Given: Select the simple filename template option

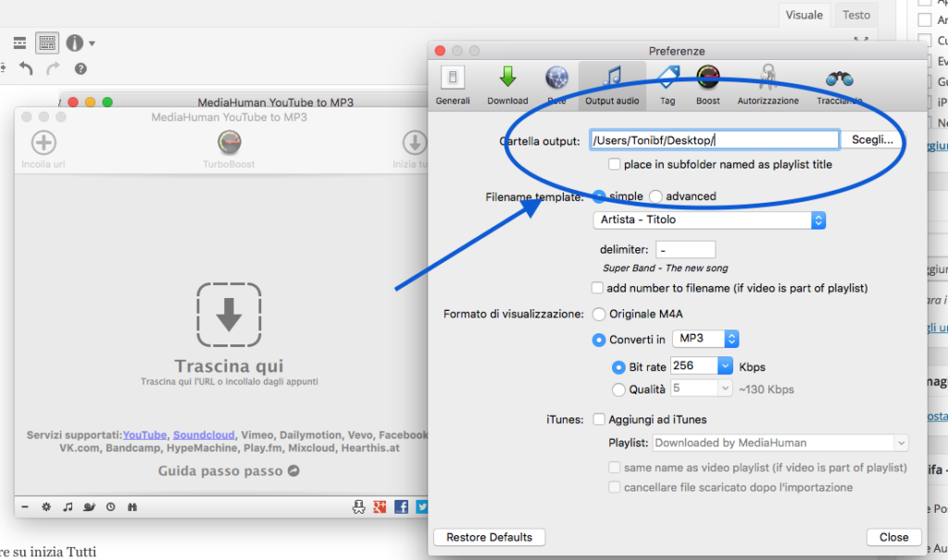Looking at the screenshot, I should [599, 196].
